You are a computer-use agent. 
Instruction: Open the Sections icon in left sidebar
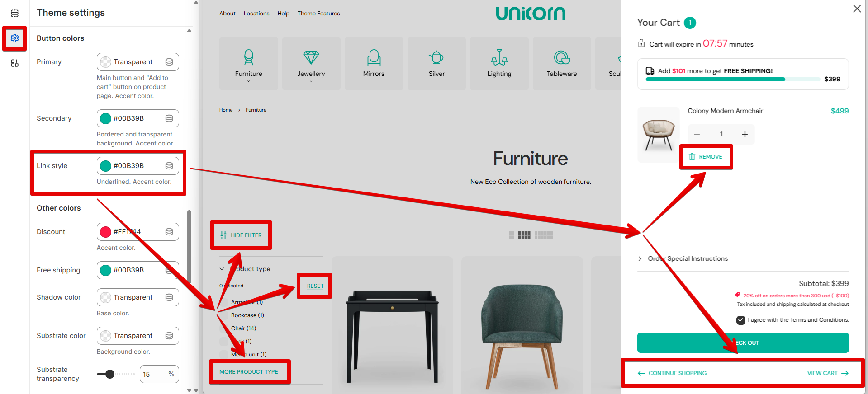14,14
